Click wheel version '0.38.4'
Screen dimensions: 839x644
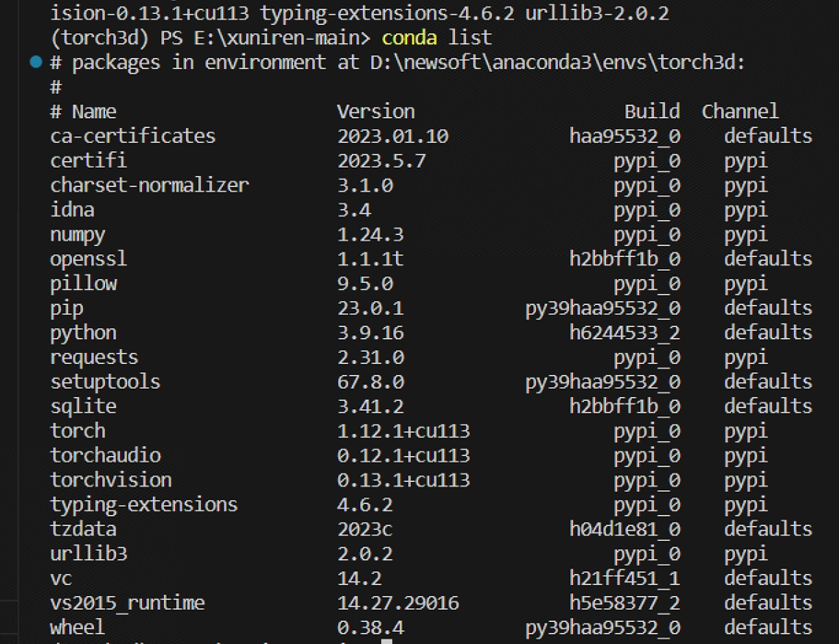coord(370,627)
